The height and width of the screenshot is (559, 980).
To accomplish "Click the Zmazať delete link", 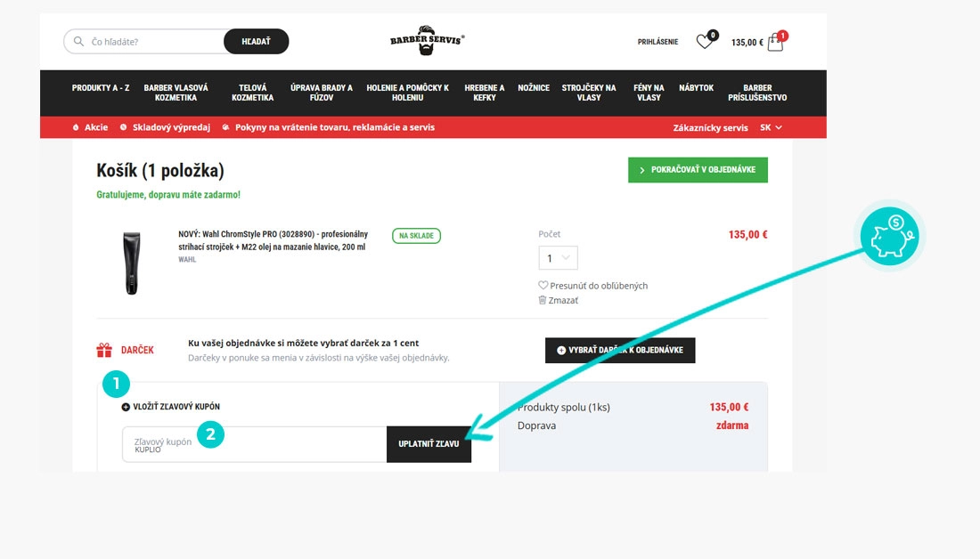I will click(x=563, y=301).
